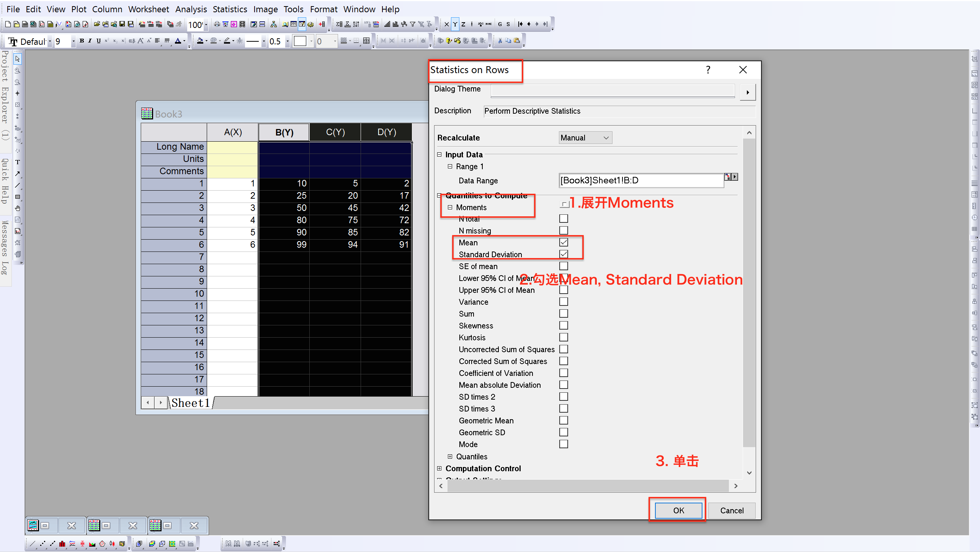This screenshot has height=552, width=980.
Task: Click the Set as Y column icon
Action: point(455,24)
